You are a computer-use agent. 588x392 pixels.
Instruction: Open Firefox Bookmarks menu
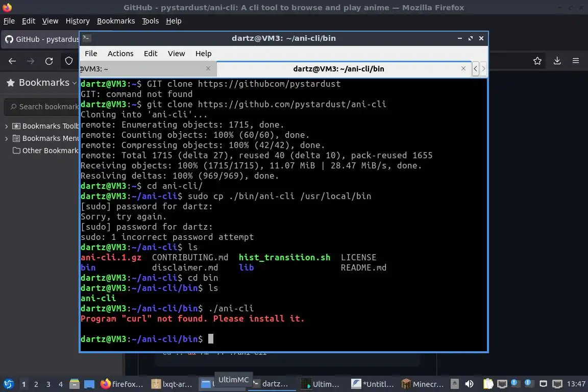(116, 21)
